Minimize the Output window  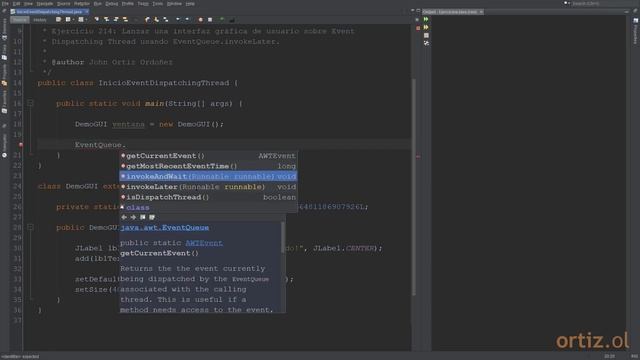pyautogui.click(x=627, y=12)
